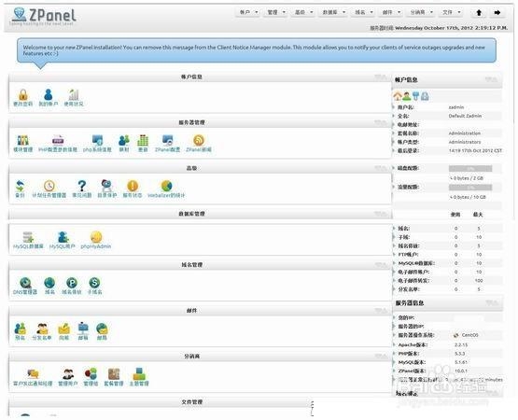Open the usage statistics bar chart icon
The height and width of the screenshot is (420, 518).
coord(74,95)
